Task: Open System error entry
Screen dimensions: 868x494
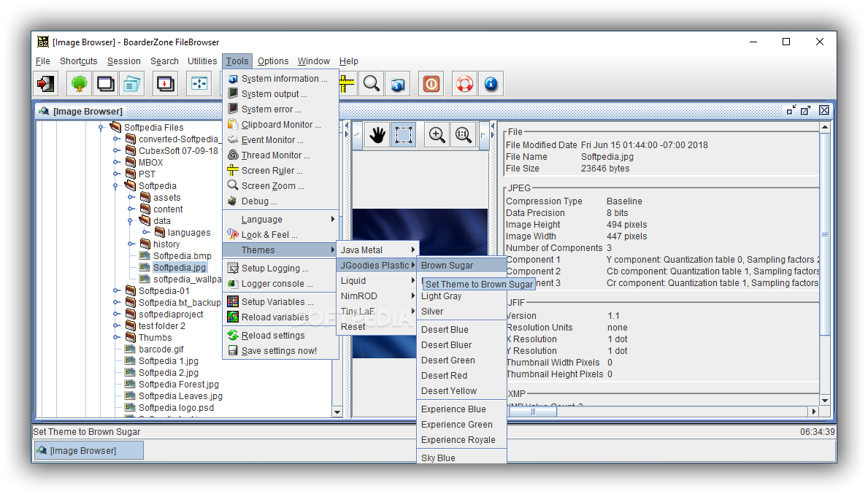Action: [x=280, y=109]
